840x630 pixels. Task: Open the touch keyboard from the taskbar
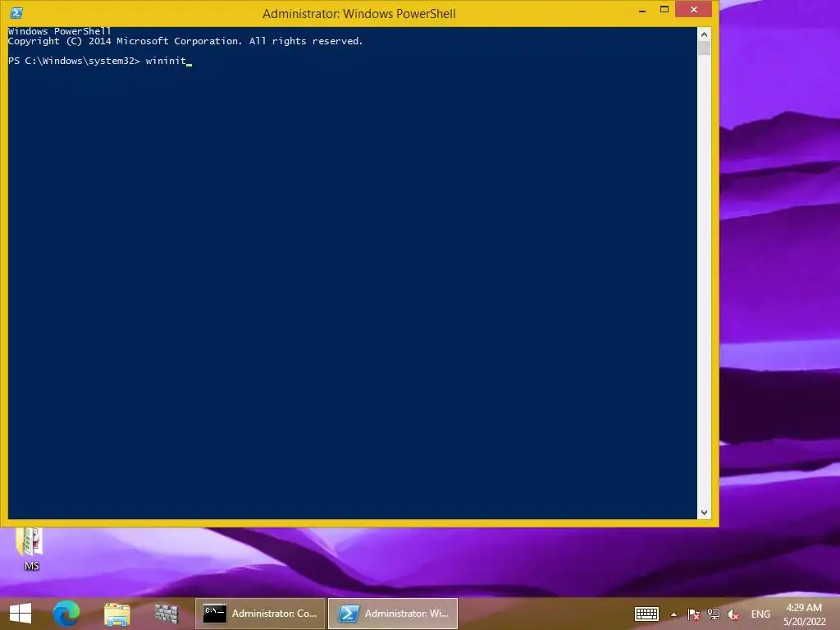pos(646,614)
